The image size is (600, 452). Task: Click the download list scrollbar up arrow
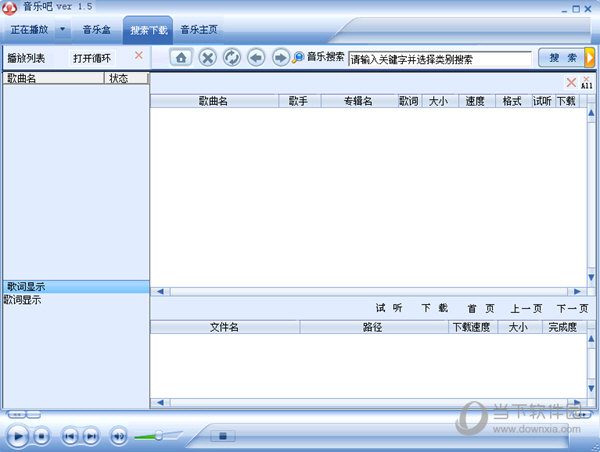coord(591,339)
